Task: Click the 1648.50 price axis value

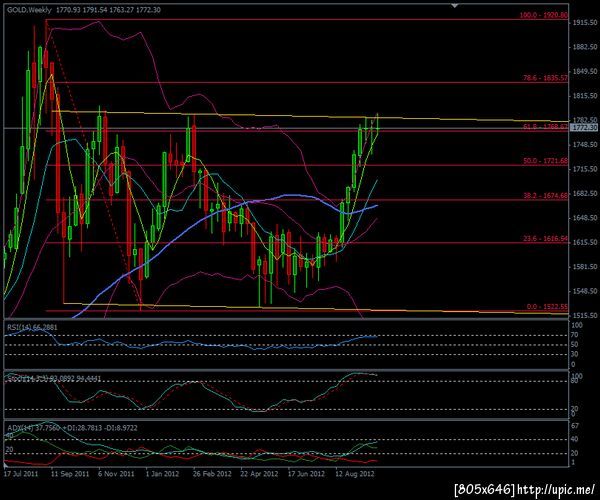Action: (585, 218)
